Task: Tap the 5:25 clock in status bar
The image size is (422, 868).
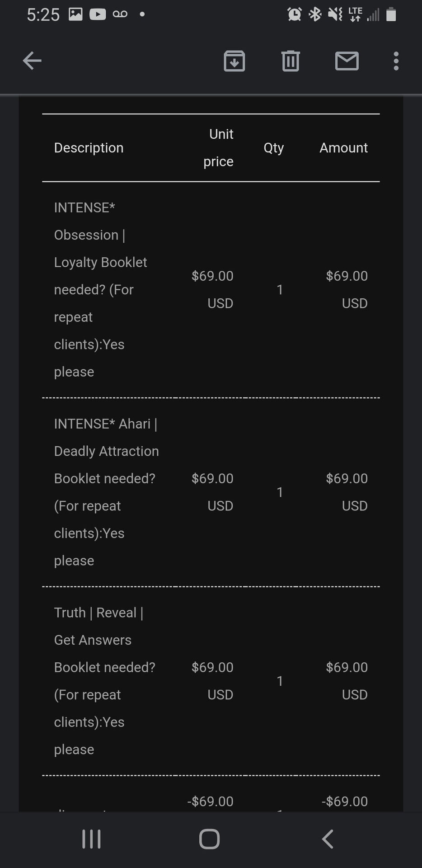Action: click(x=43, y=15)
